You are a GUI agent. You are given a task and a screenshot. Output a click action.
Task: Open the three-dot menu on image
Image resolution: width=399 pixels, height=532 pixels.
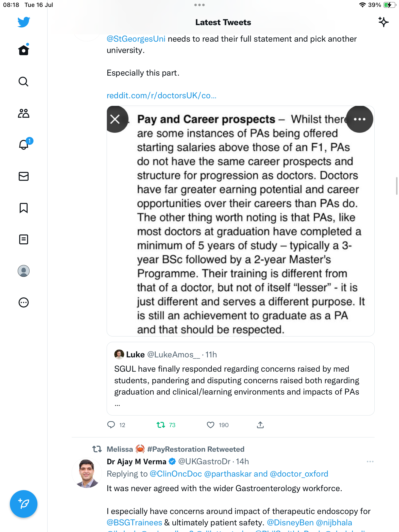coord(359,119)
